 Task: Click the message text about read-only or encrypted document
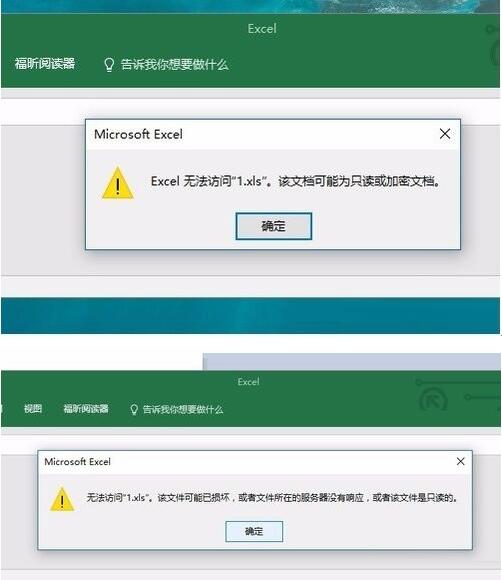(296, 182)
